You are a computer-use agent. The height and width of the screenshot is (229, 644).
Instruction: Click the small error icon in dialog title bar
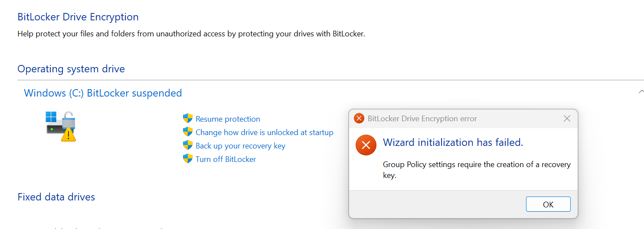coord(359,118)
